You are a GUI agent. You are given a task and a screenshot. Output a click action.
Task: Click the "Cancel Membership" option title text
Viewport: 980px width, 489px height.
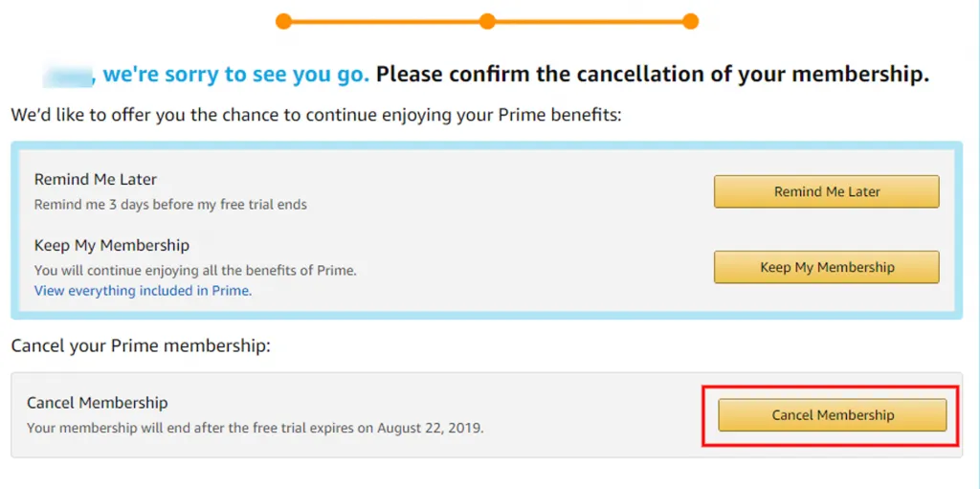click(x=98, y=403)
